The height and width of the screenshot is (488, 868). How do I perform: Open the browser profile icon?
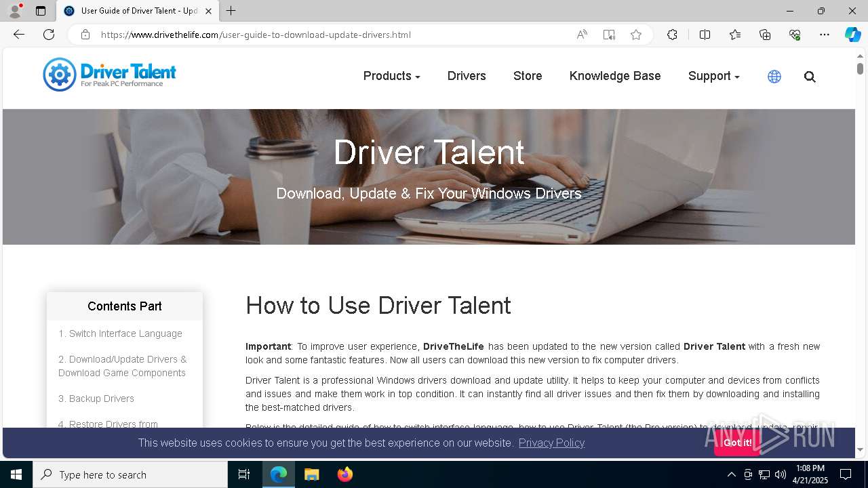coord(15,11)
